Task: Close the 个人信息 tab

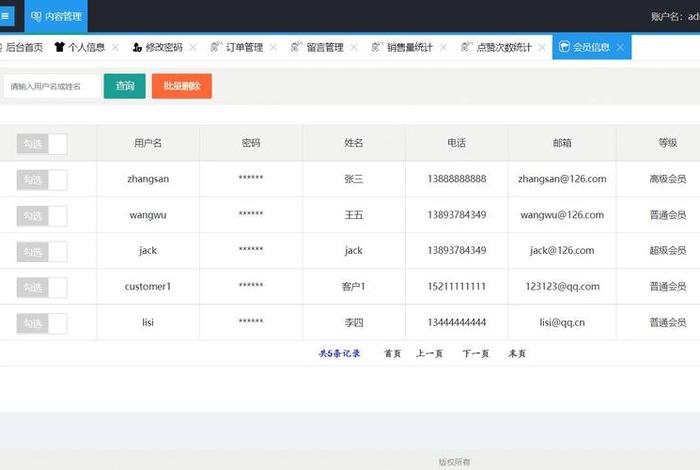Action: [115, 47]
